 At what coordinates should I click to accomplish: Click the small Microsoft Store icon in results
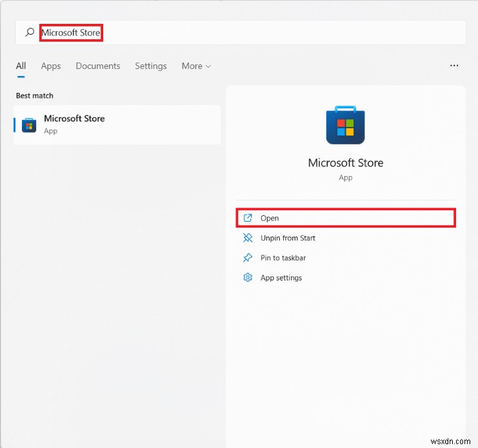pyautogui.click(x=29, y=125)
